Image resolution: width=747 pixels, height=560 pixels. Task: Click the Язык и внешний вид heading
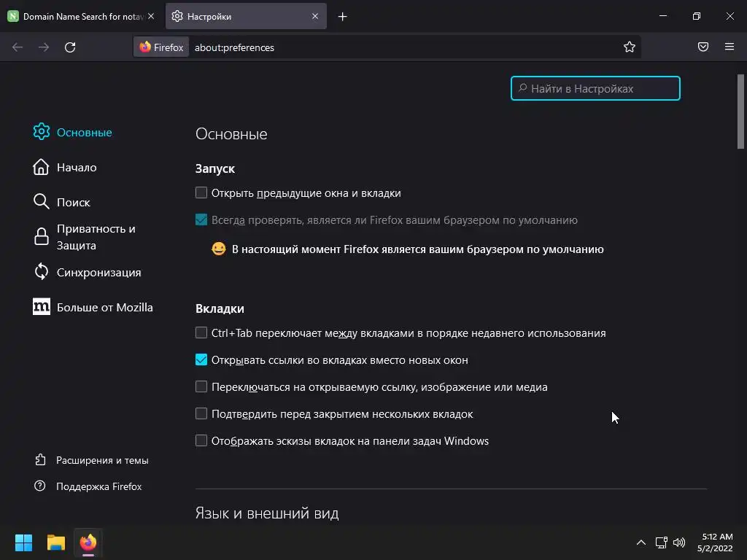(267, 513)
